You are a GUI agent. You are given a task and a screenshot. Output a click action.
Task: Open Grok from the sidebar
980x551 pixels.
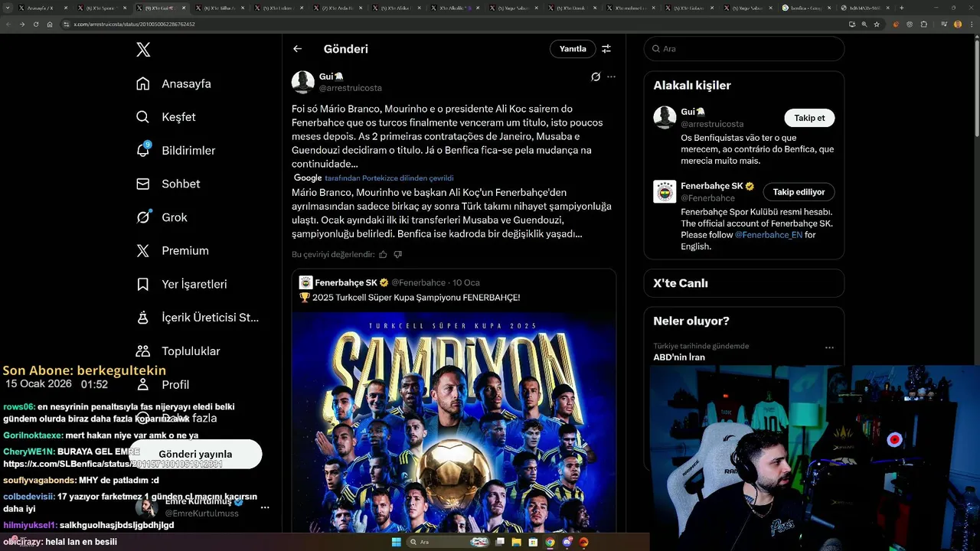pyautogui.click(x=162, y=217)
